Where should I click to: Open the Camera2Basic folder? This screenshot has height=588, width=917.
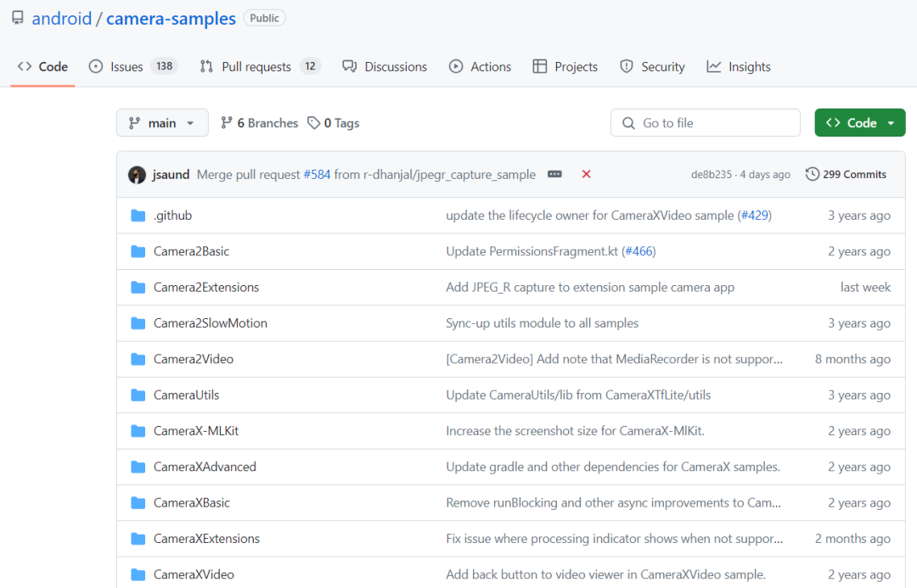[191, 251]
